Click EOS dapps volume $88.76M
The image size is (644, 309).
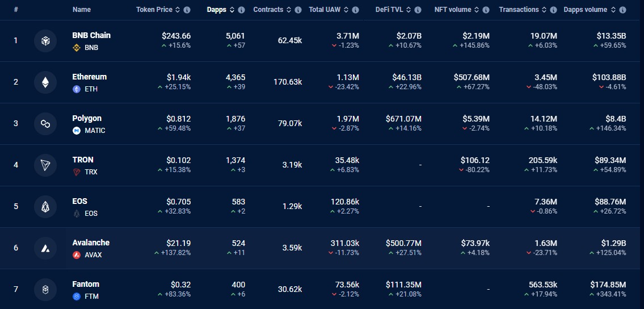tap(611, 202)
